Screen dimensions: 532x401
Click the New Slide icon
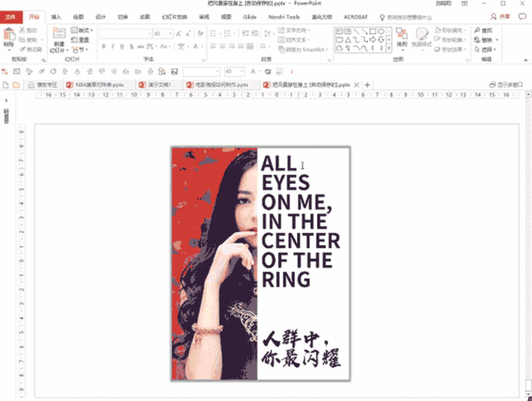coord(59,33)
